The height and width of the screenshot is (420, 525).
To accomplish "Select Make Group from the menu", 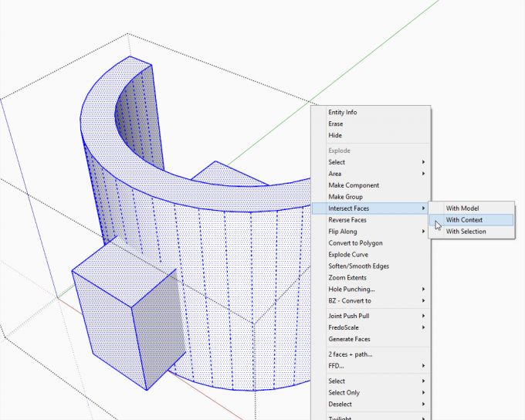I will (x=347, y=198).
